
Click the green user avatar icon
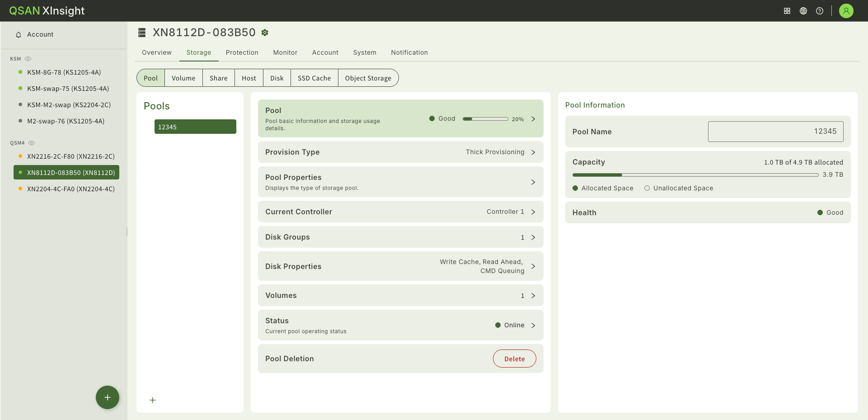coord(846,10)
